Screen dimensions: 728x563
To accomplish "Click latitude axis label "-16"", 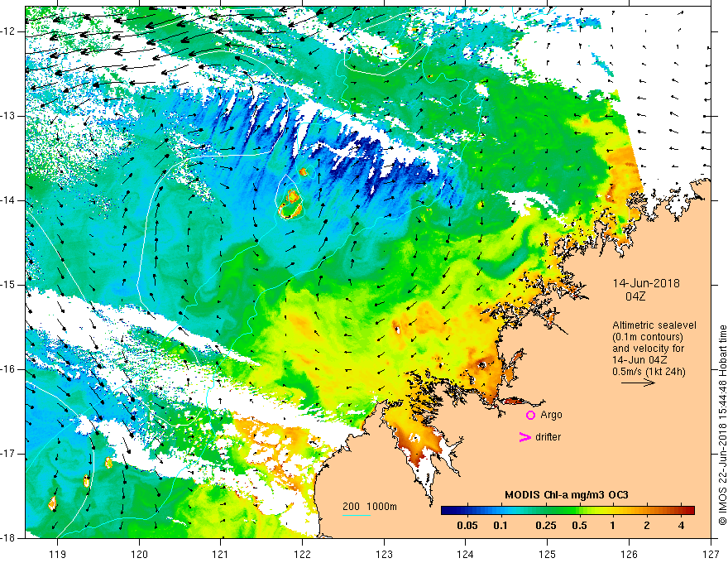I will click(9, 369).
